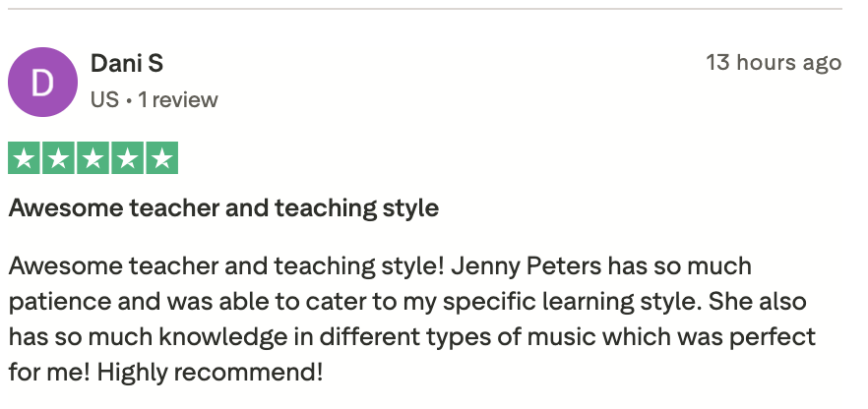Click the "13 hours ago" timestamp
Screen dimensions: 868x409
coord(774,63)
